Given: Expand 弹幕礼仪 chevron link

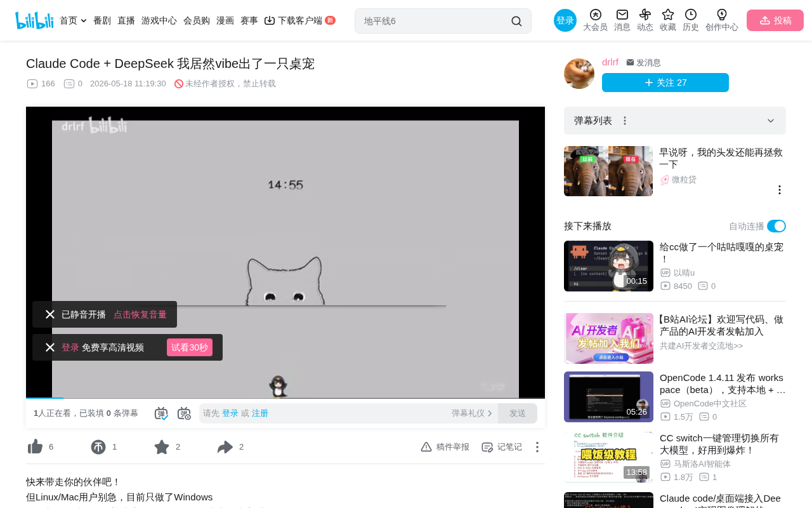Looking at the screenshot, I should 472,413.
